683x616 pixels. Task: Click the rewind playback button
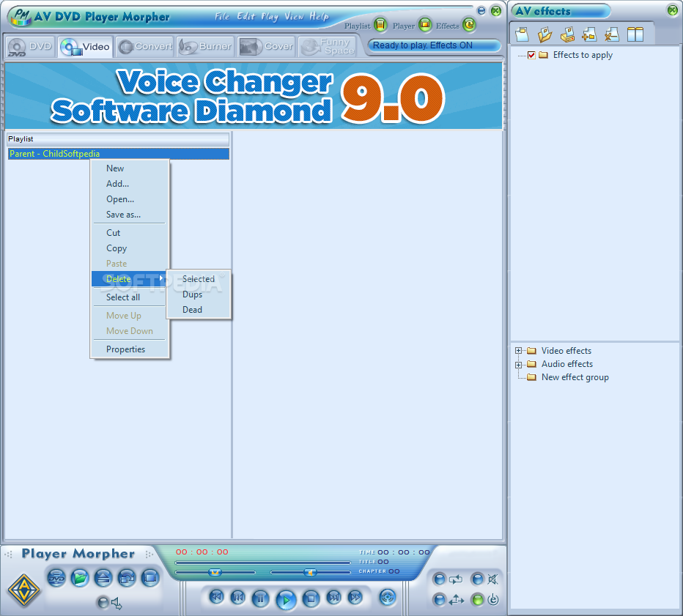click(216, 596)
